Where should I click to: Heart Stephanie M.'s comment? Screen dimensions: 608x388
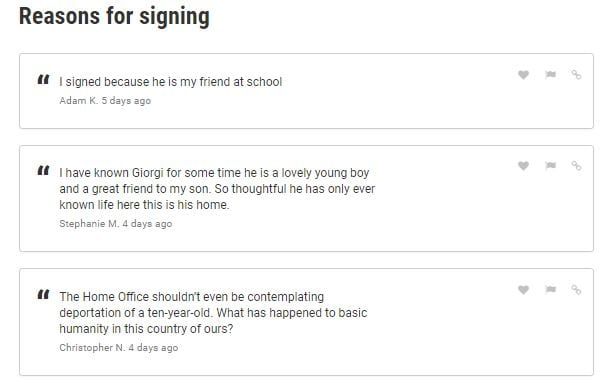[523, 166]
